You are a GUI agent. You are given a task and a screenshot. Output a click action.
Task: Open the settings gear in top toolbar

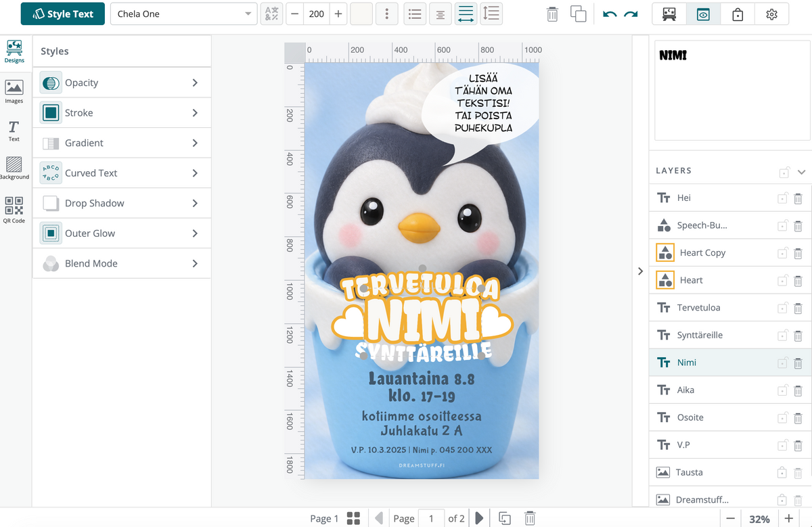click(771, 14)
